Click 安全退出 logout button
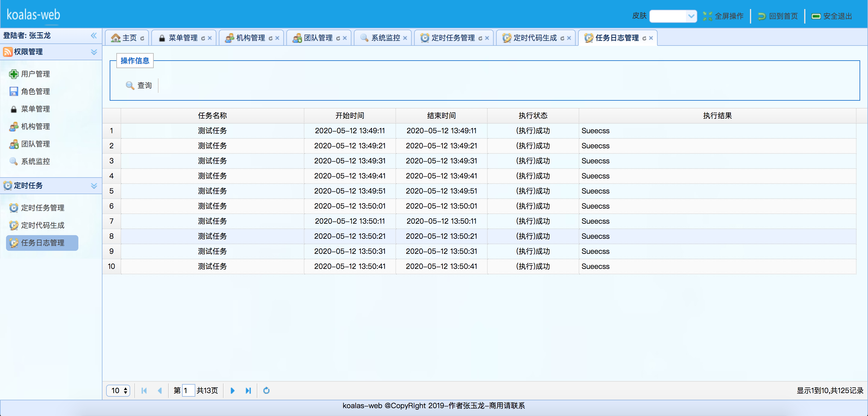This screenshot has width=868, height=416. click(832, 16)
